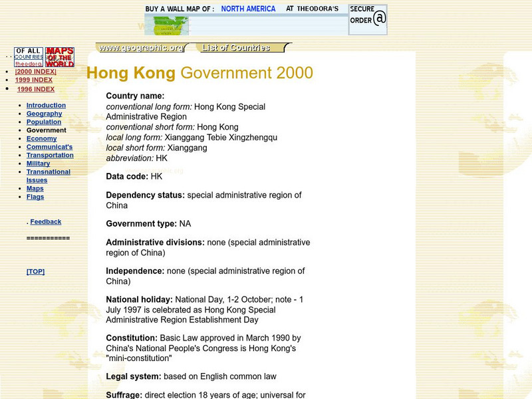Click the 'Government type:' label
Viewport: 532px width, 399px height.
coord(141,223)
